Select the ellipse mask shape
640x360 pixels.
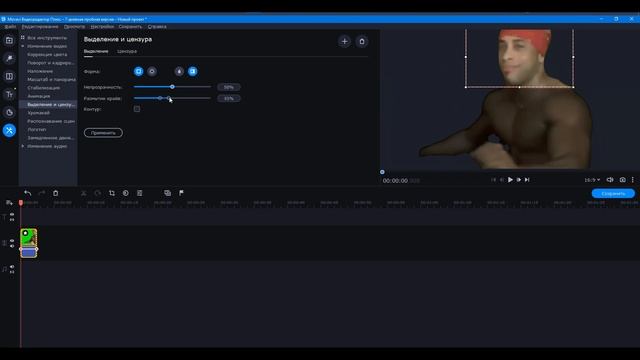(x=152, y=71)
